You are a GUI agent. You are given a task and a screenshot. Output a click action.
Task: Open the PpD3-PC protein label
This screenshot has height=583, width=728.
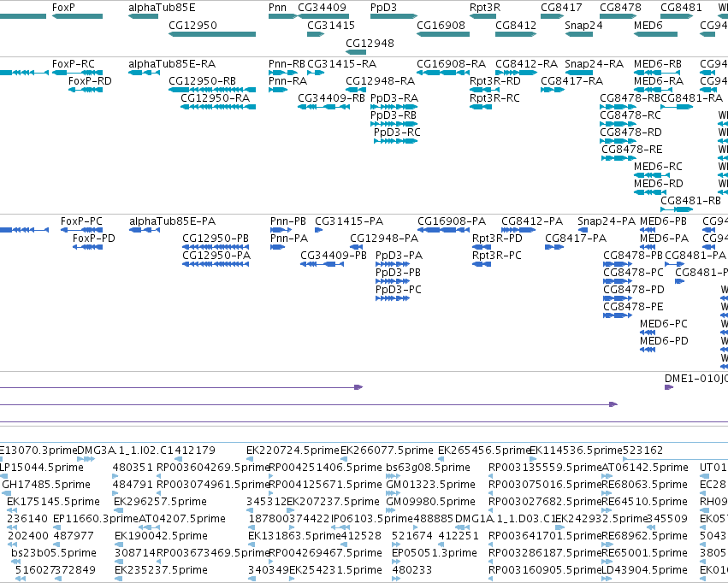point(399,290)
